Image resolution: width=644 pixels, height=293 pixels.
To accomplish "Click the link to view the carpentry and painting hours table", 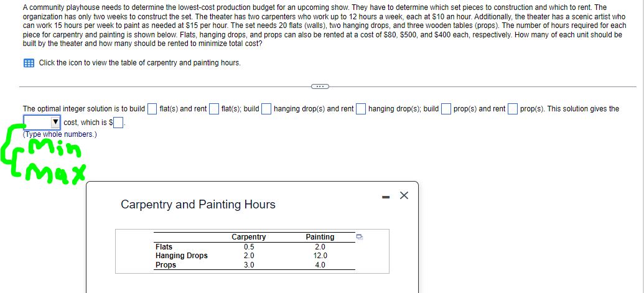I will (139, 63).
